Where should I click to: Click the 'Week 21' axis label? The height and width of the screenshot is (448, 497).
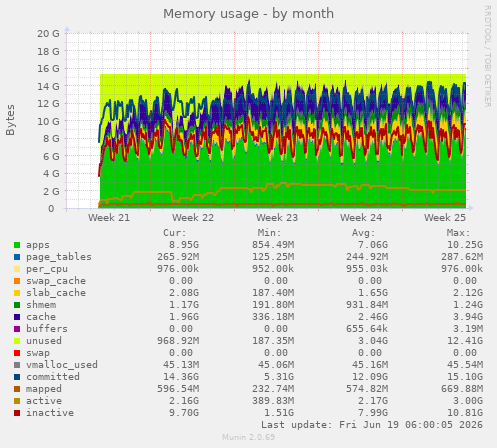click(x=109, y=218)
